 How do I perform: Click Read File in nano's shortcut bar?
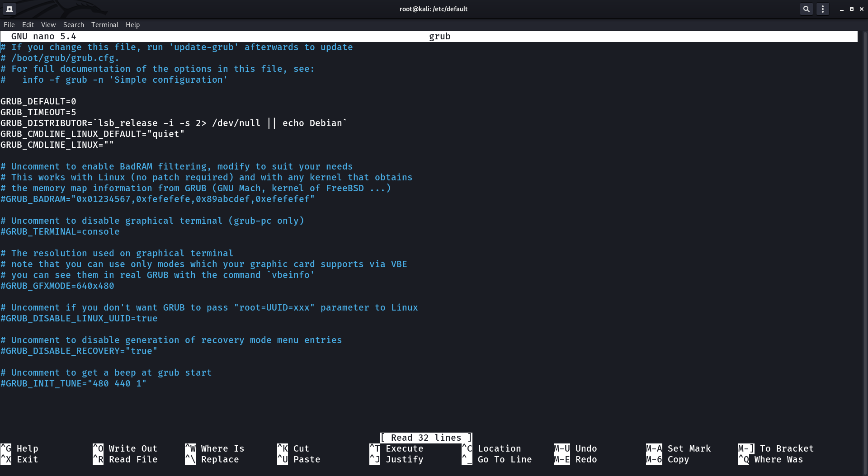pos(133,459)
